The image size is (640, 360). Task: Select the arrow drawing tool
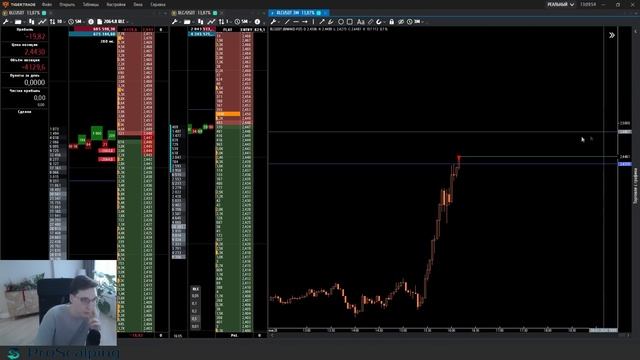[322, 22]
